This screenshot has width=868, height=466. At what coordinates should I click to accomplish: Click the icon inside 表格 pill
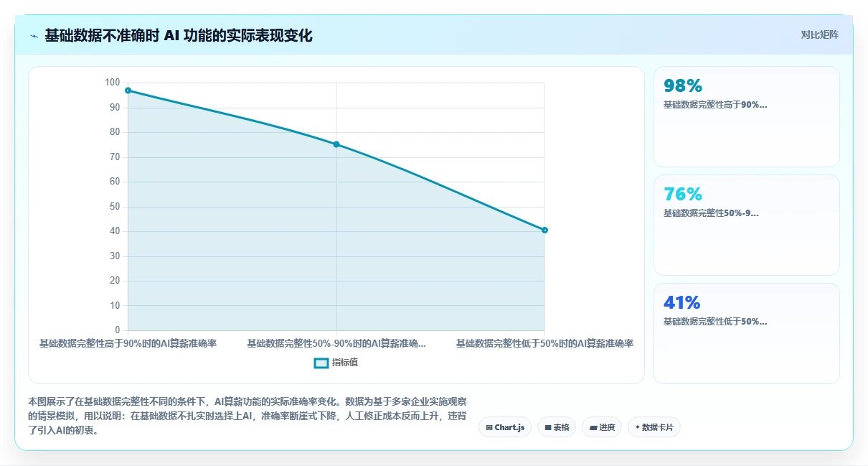click(548, 428)
